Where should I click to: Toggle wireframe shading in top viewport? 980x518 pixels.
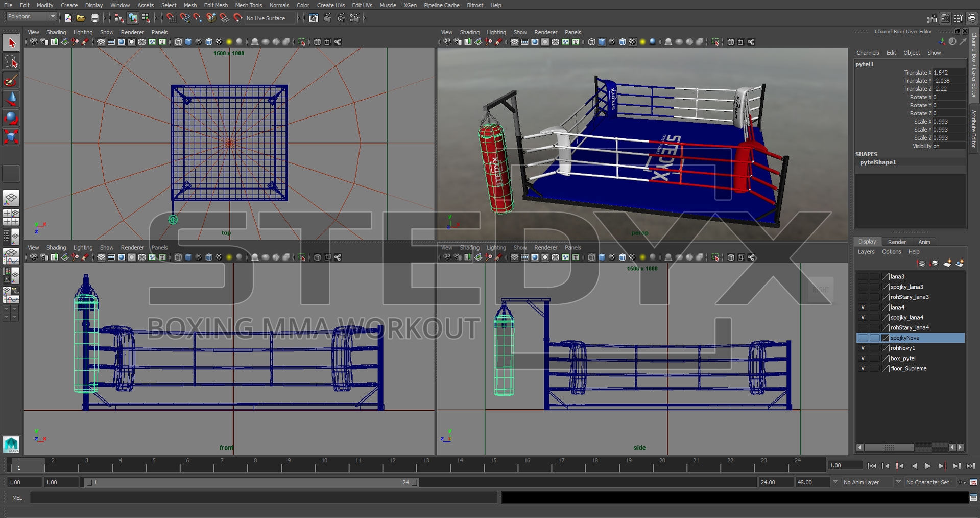click(178, 42)
